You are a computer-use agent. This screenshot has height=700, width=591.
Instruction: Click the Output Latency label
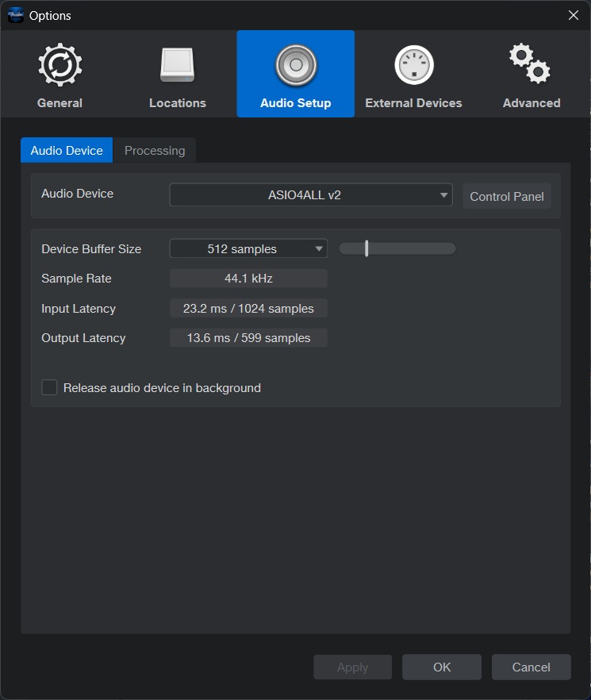[83, 338]
